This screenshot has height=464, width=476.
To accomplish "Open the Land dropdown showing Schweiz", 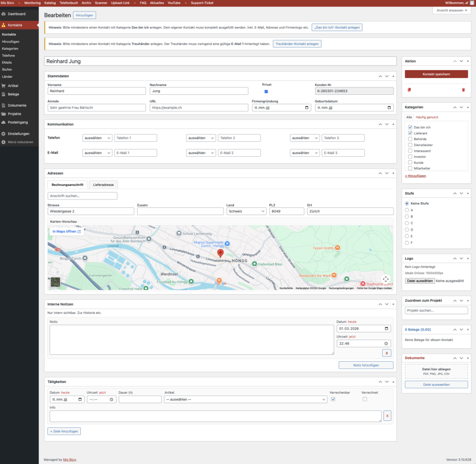I will point(246,212).
